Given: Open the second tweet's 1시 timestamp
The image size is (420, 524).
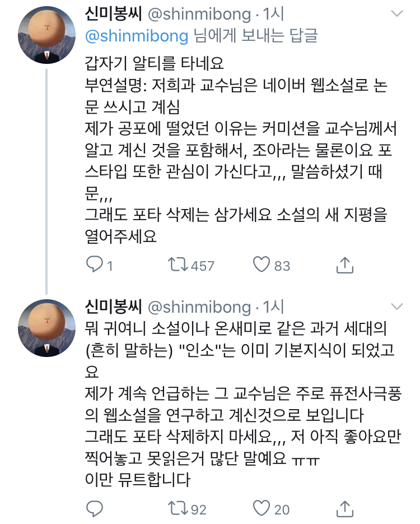Looking at the screenshot, I should coord(273,307).
